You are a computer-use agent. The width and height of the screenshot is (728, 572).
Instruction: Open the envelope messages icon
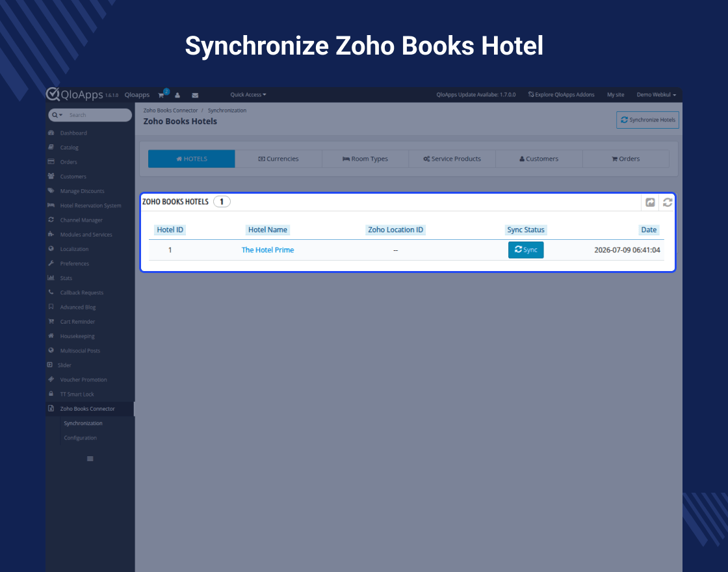pos(195,95)
